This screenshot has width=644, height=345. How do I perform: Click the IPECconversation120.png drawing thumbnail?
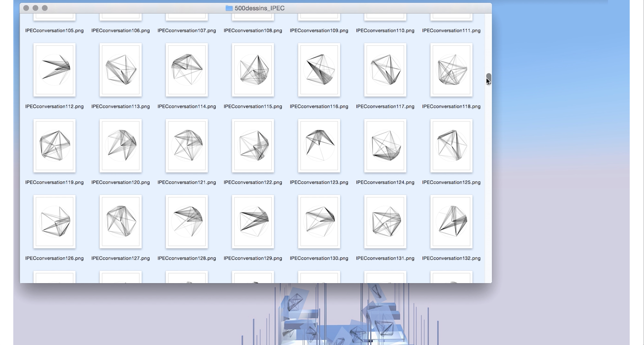coord(121,145)
